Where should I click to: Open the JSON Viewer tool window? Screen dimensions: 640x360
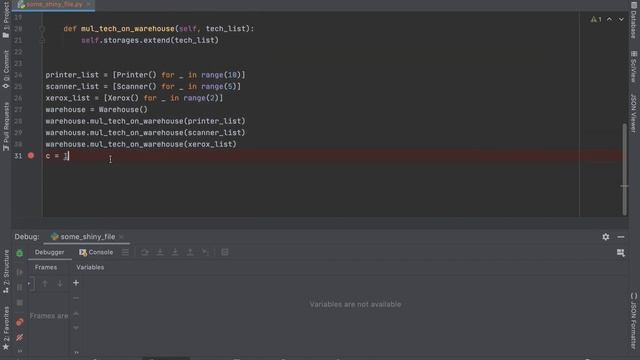634,113
